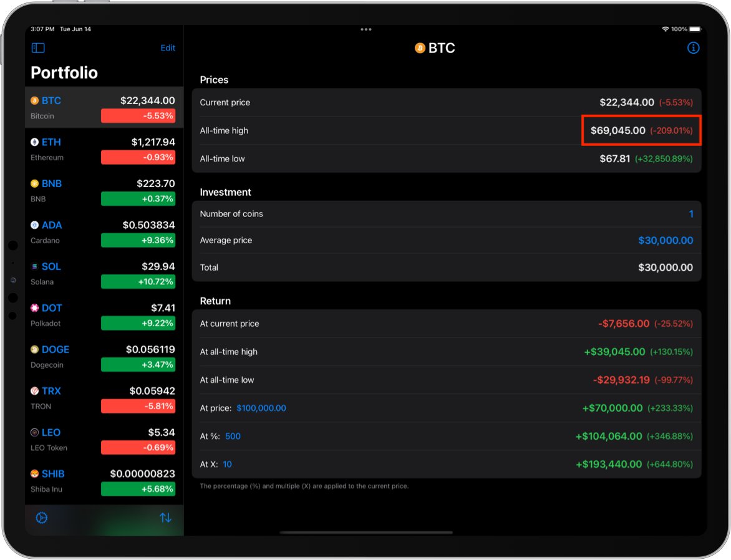Click the Shiba Inu coin icon
The width and height of the screenshot is (731, 560).
(34, 474)
